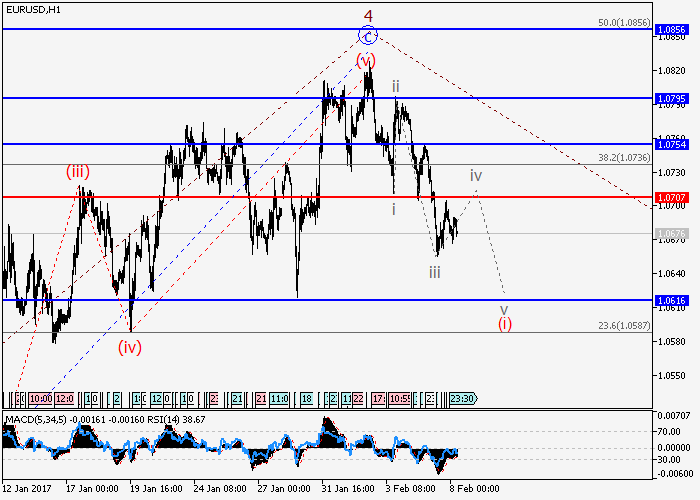Select the gray ii wave label
This screenshot has height=500, width=700.
396,86
